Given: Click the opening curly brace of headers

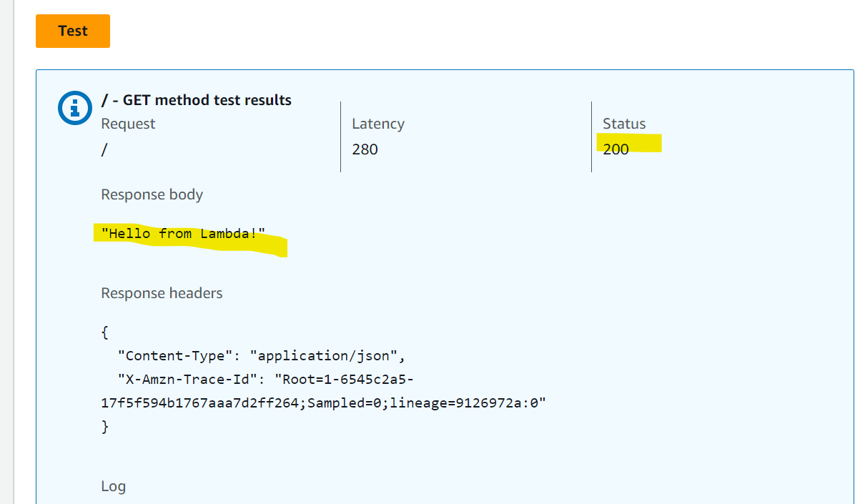Looking at the screenshot, I should coord(105,332).
